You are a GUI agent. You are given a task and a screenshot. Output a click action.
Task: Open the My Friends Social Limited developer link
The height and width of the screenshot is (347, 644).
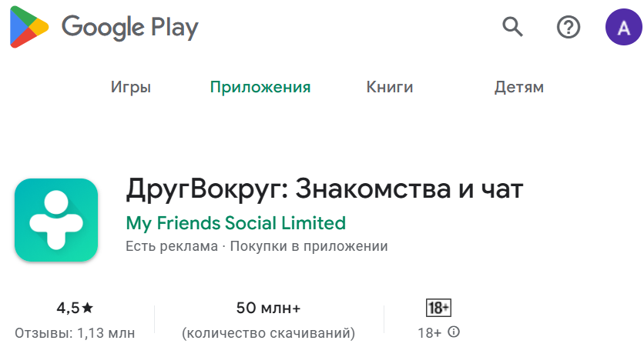click(236, 223)
